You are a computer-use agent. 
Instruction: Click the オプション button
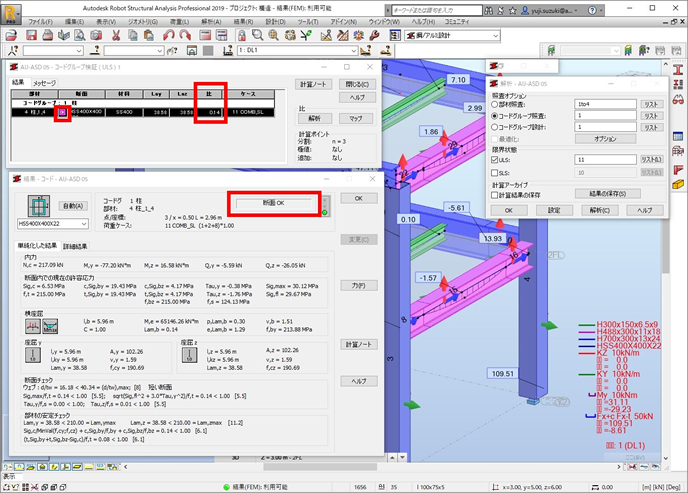click(x=605, y=139)
